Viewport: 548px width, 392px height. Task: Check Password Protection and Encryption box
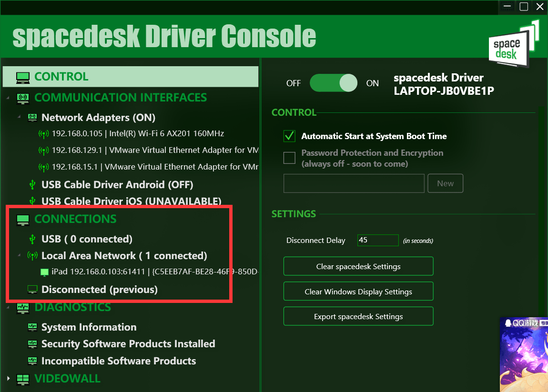[289, 158]
